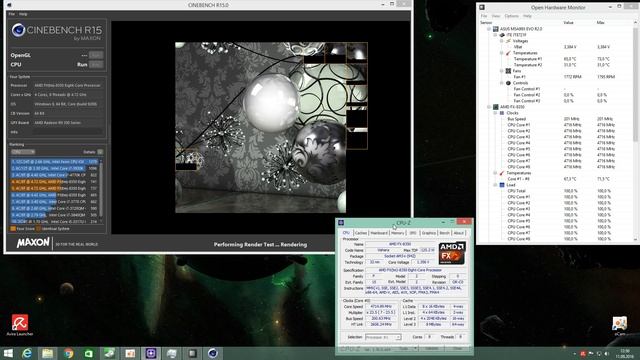Screen dimensions: 640x360
Task: Collapse the mainboard Temperatures node
Action: (502, 53)
